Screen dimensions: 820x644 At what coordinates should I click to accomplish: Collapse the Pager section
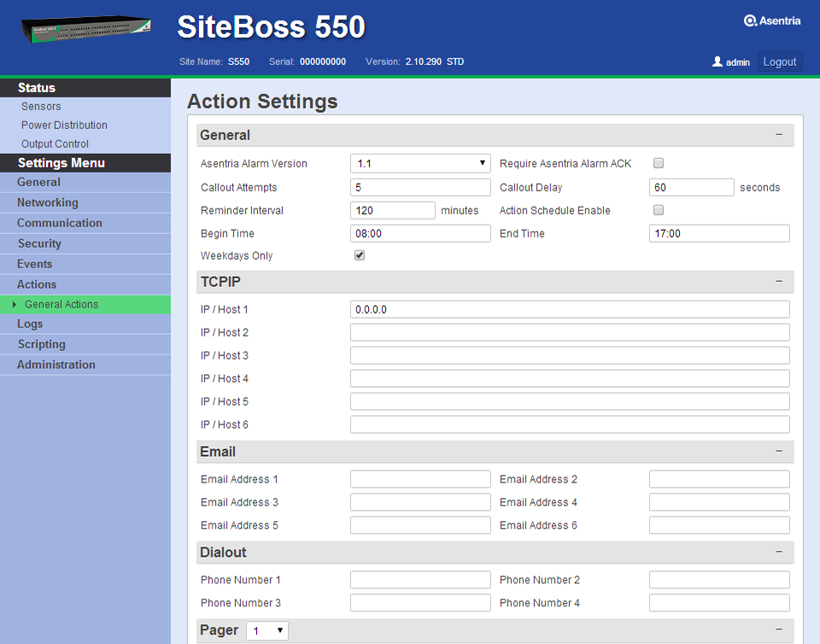tap(779, 629)
